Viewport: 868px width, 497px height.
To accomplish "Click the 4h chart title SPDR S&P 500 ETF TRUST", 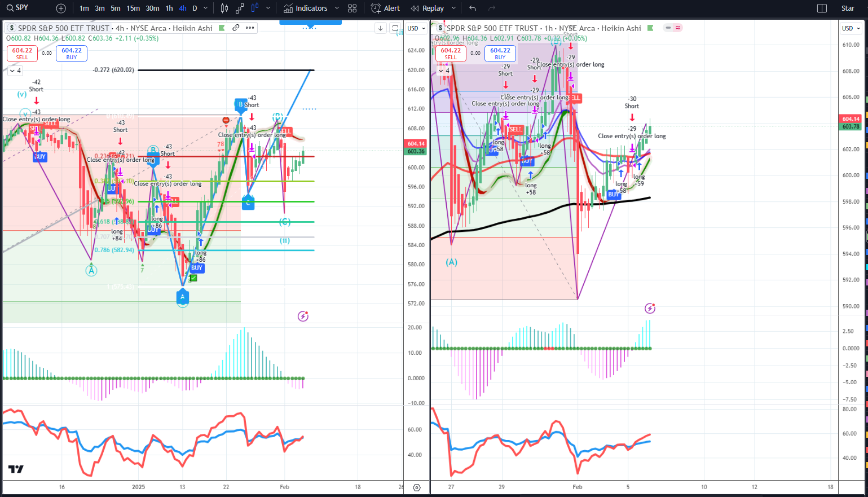I will tap(64, 28).
